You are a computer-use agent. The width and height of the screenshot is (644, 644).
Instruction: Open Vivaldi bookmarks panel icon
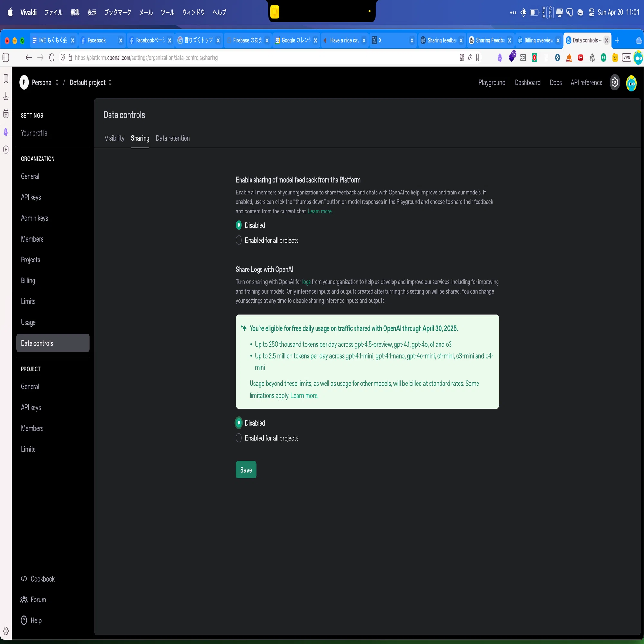(x=6, y=79)
